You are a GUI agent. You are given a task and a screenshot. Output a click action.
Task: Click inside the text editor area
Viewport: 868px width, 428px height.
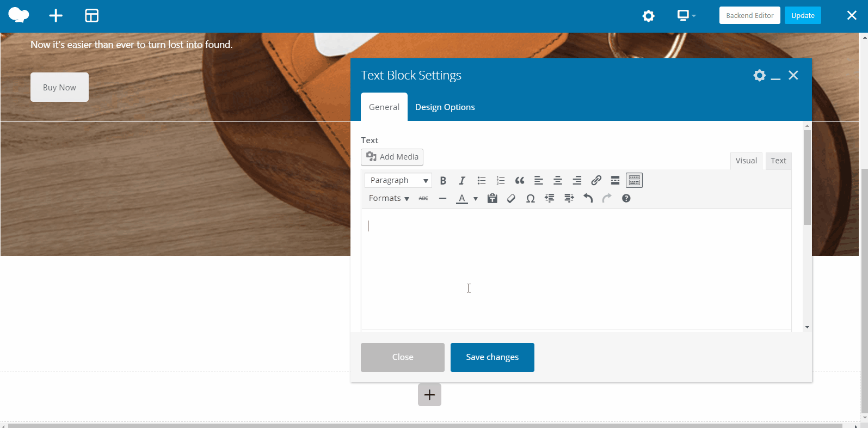(576, 267)
